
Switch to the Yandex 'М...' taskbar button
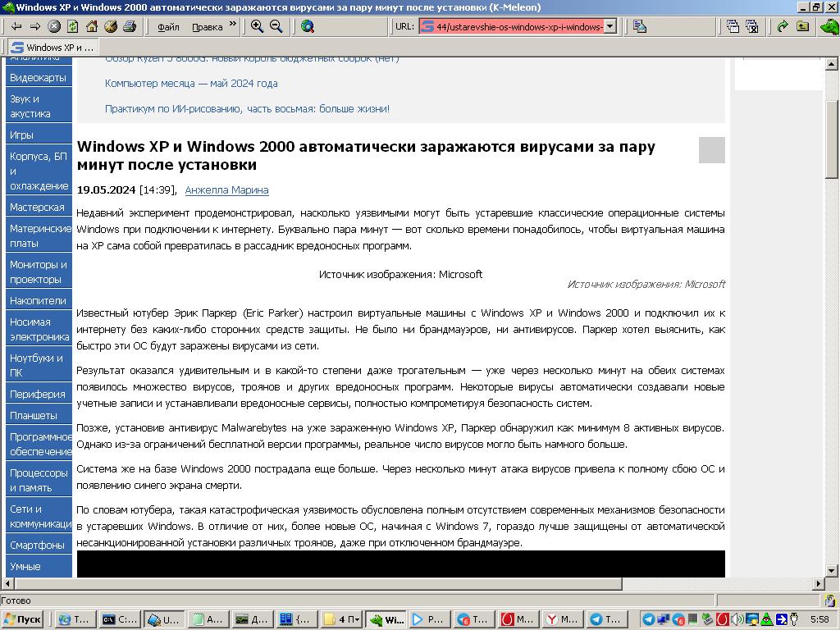click(x=562, y=619)
